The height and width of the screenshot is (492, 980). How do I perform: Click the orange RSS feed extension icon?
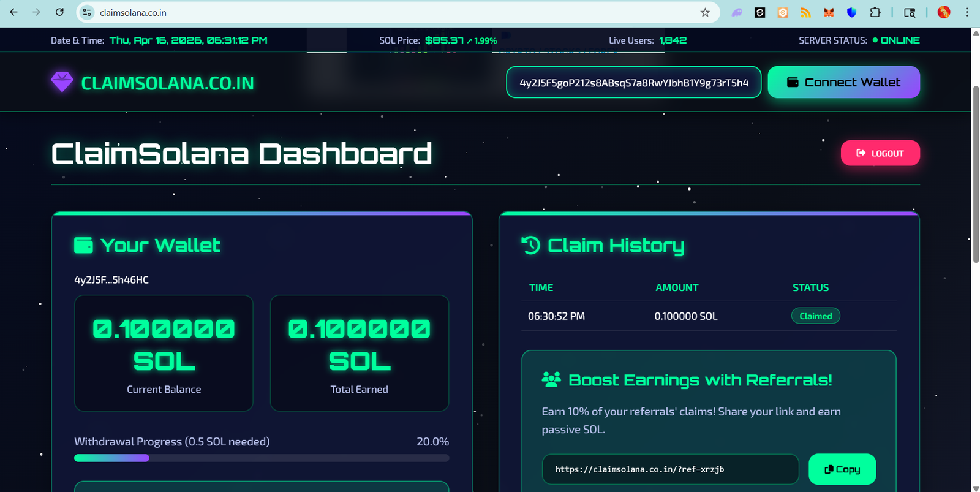(x=805, y=12)
